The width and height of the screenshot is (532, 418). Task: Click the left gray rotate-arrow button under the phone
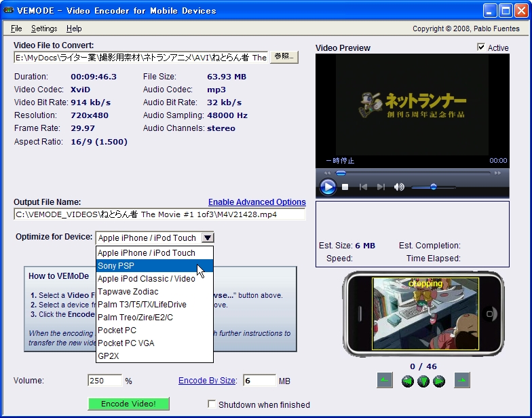click(x=385, y=380)
